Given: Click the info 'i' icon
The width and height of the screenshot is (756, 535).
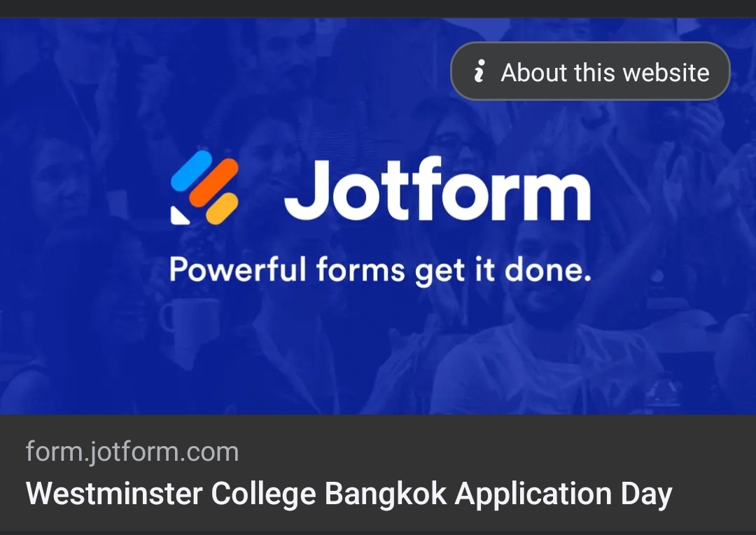Looking at the screenshot, I should point(479,71).
